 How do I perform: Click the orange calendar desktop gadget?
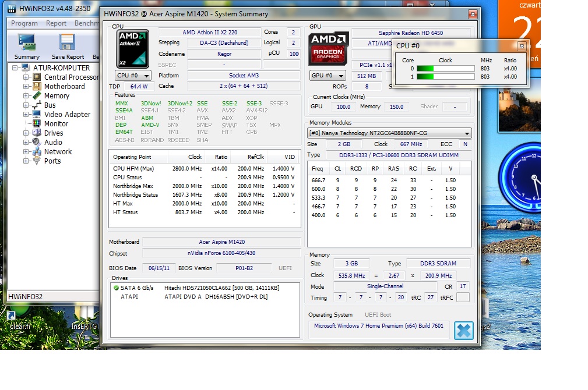coord(519,34)
